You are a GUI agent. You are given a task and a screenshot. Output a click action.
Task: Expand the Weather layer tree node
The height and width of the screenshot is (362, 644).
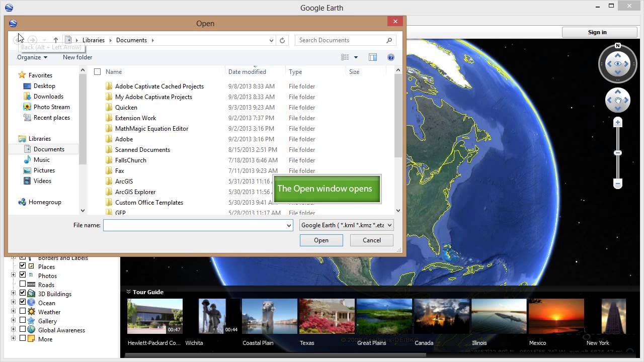14,311
